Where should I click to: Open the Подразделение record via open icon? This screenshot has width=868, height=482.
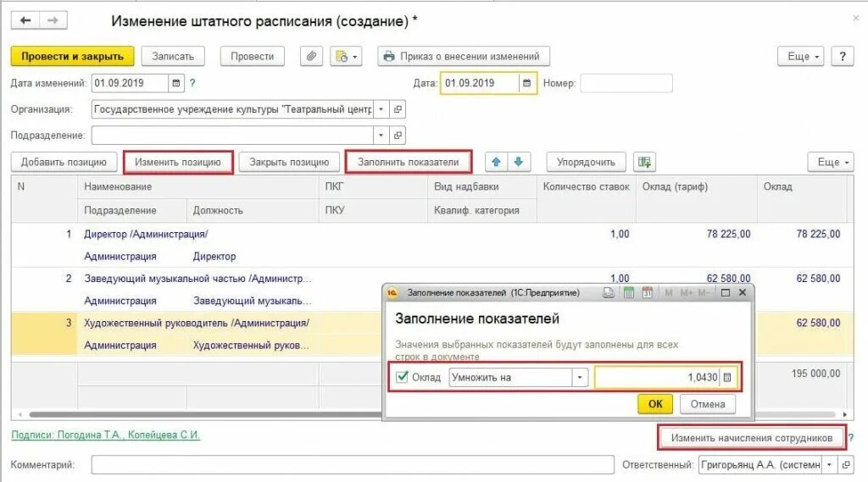coord(398,135)
